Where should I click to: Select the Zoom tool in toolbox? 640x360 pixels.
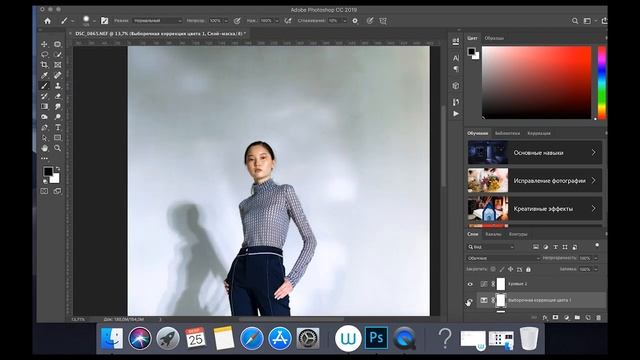[x=58, y=148]
